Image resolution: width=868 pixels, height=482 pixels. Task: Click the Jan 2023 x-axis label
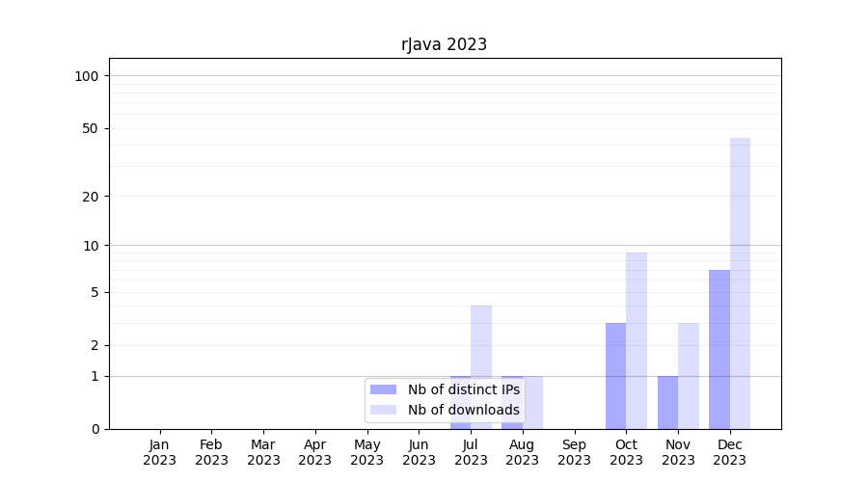159,452
